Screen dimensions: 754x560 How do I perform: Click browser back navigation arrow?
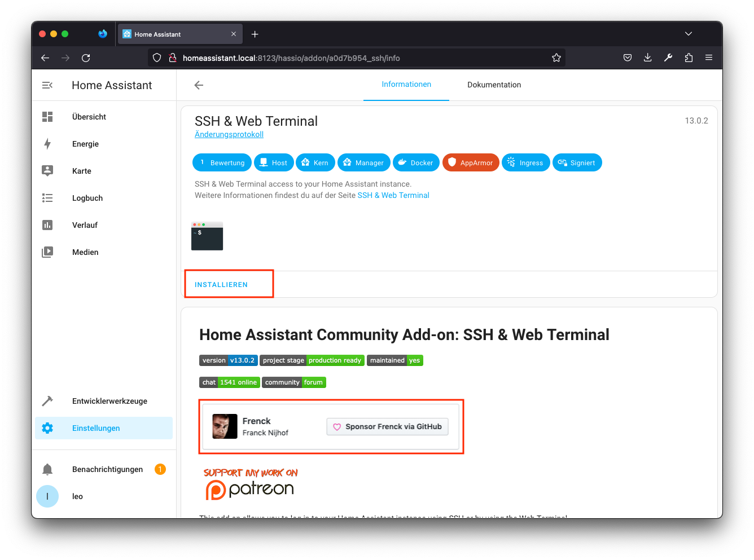pos(45,58)
